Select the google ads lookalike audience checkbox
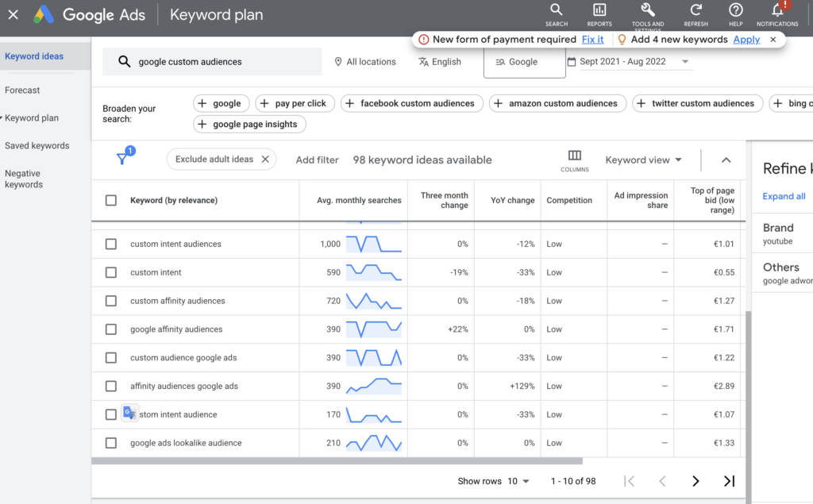This screenshot has height=504, width=813. (110, 443)
